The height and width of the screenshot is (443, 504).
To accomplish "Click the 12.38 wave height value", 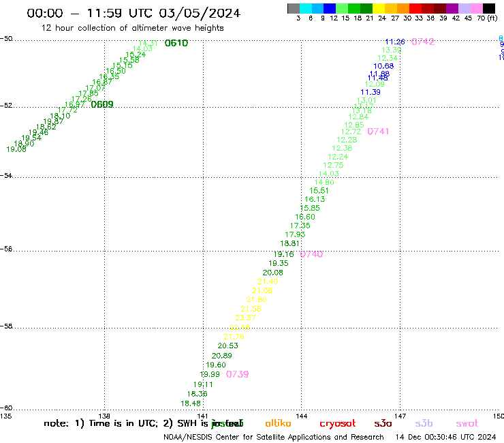I will coord(342,148).
